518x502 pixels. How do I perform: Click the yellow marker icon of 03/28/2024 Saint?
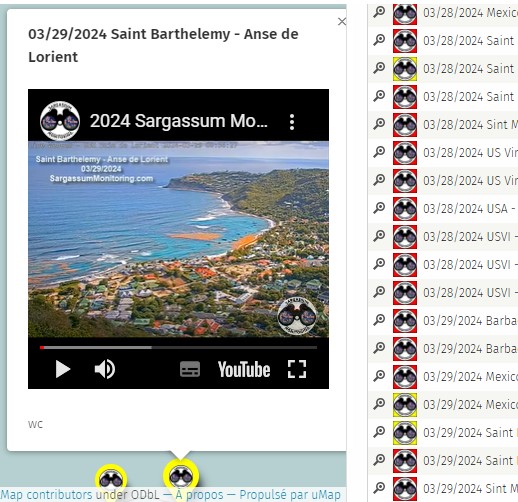405,69
